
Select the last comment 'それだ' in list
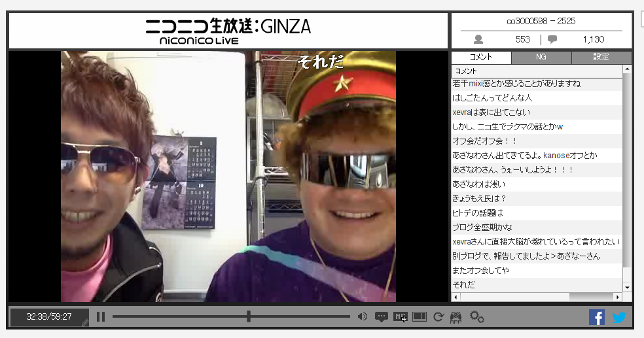coord(537,284)
